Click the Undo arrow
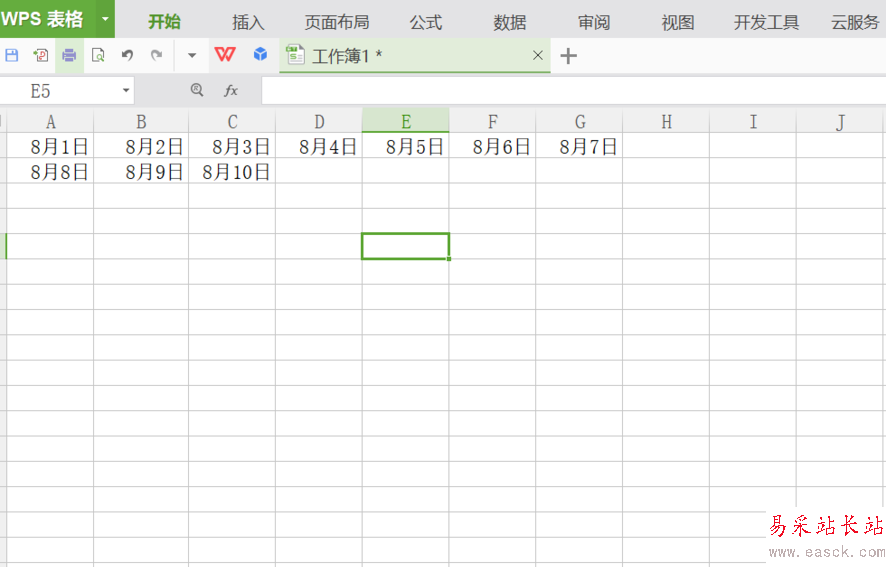886x567 pixels. (x=127, y=55)
